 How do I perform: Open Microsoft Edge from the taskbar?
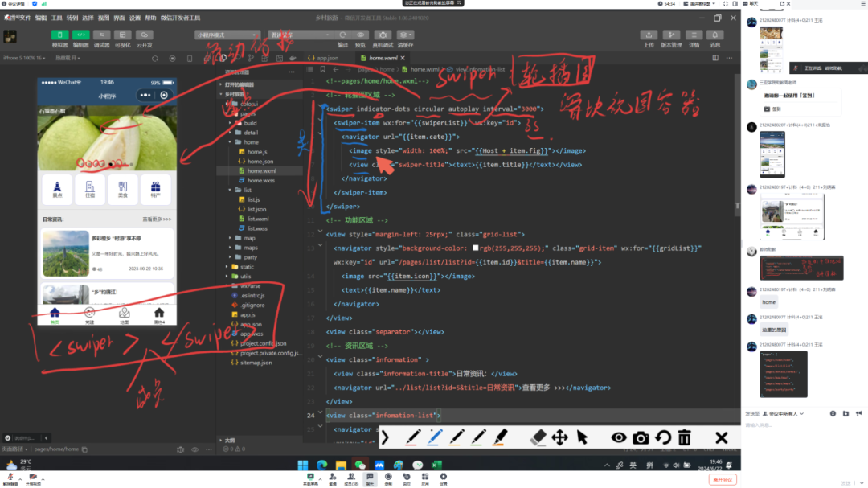[321, 465]
